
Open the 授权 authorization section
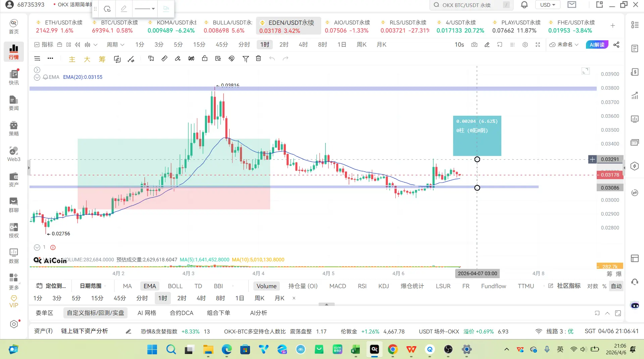point(14,230)
